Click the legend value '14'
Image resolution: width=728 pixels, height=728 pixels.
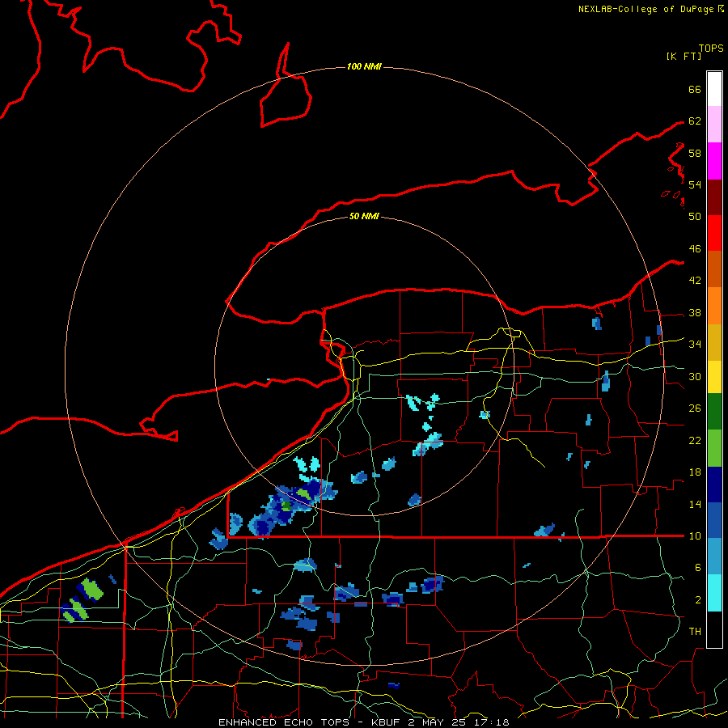pyautogui.click(x=695, y=504)
